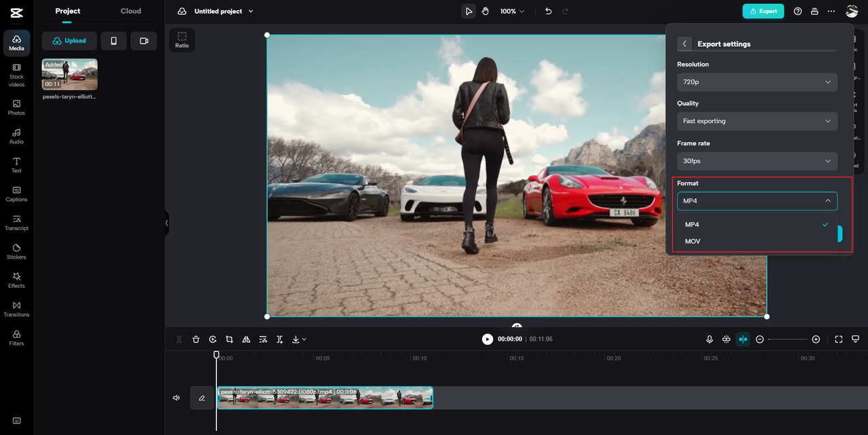Undo the last action

[x=549, y=12]
